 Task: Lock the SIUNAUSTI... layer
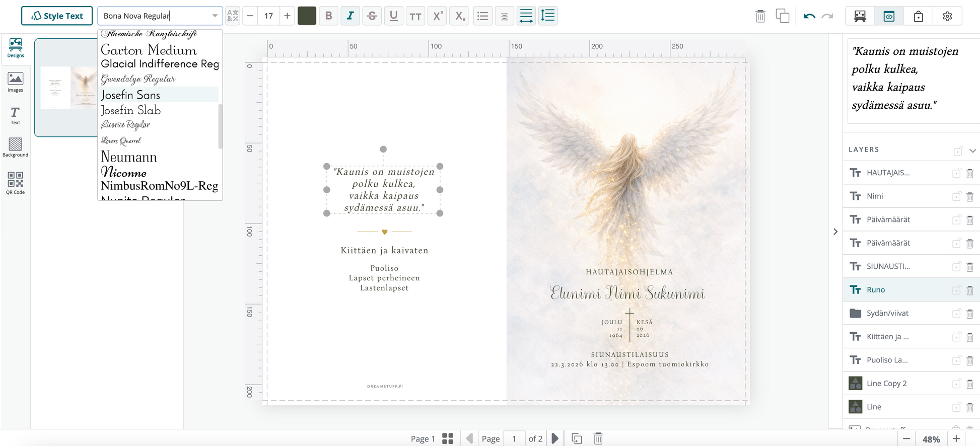pos(956,267)
